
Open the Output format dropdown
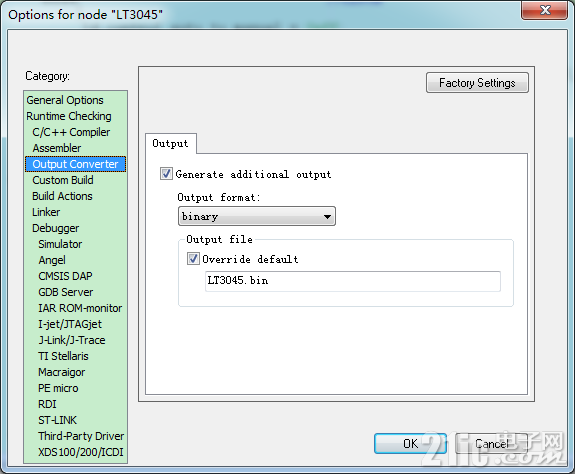coord(257,216)
